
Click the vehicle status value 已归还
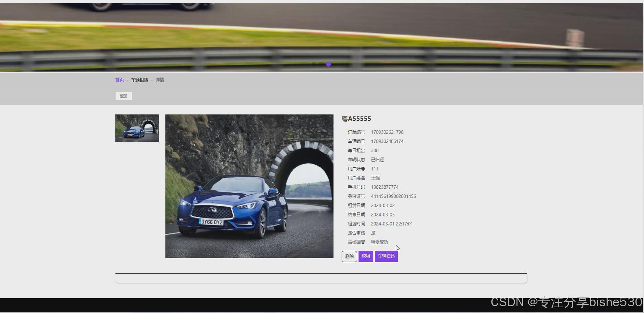pyautogui.click(x=377, y=159)
